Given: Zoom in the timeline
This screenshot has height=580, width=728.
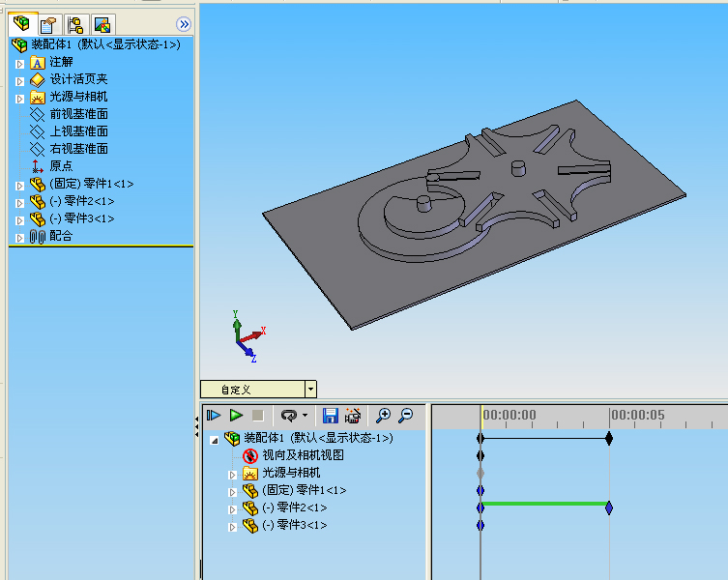Looking at the screenshot, I should click(383, 415).
